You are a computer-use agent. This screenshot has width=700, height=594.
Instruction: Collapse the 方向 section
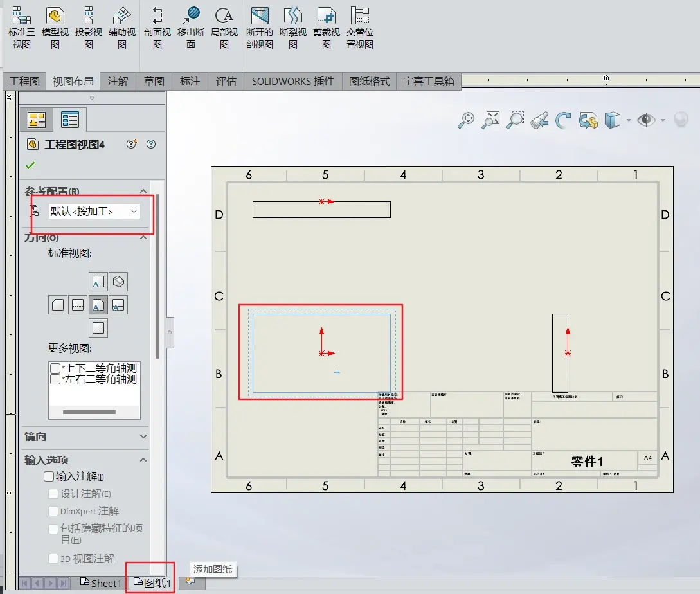143,237
